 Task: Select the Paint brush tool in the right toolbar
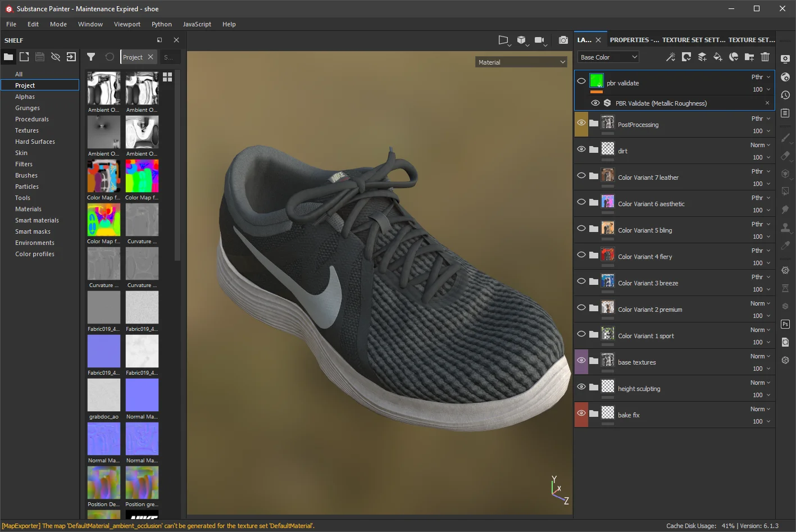click(x=785, y=138)
